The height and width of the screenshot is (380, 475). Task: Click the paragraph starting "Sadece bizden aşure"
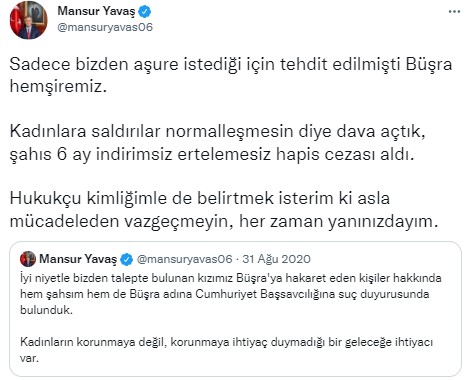point(231,75)
